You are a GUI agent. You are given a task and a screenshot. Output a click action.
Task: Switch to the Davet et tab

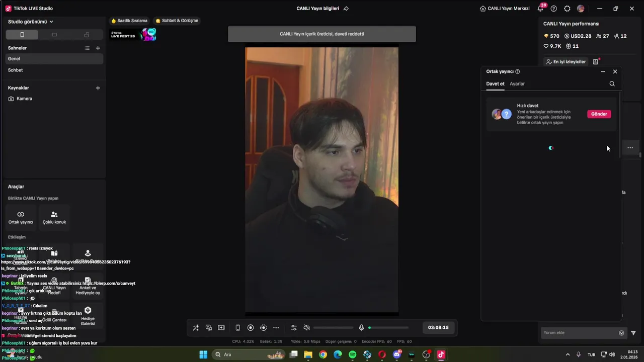pos(495,84)
